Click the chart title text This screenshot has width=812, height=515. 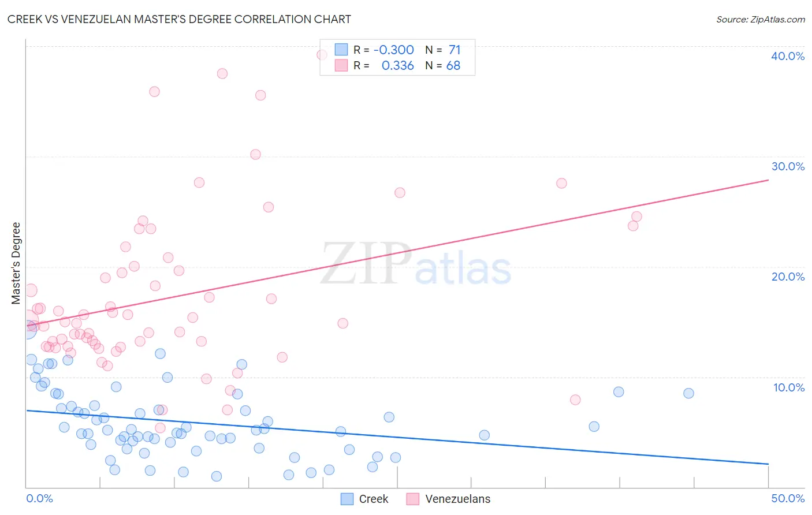click(179, 19)
